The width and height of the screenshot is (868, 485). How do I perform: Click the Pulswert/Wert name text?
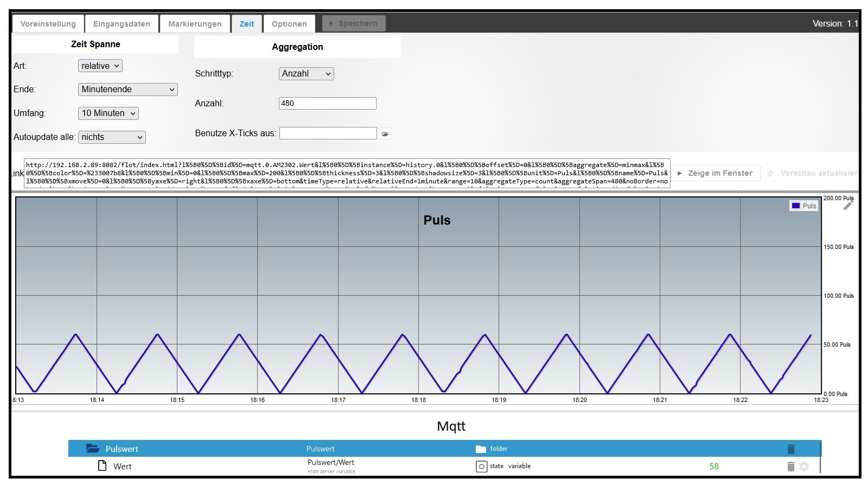[x=331, y=463]
